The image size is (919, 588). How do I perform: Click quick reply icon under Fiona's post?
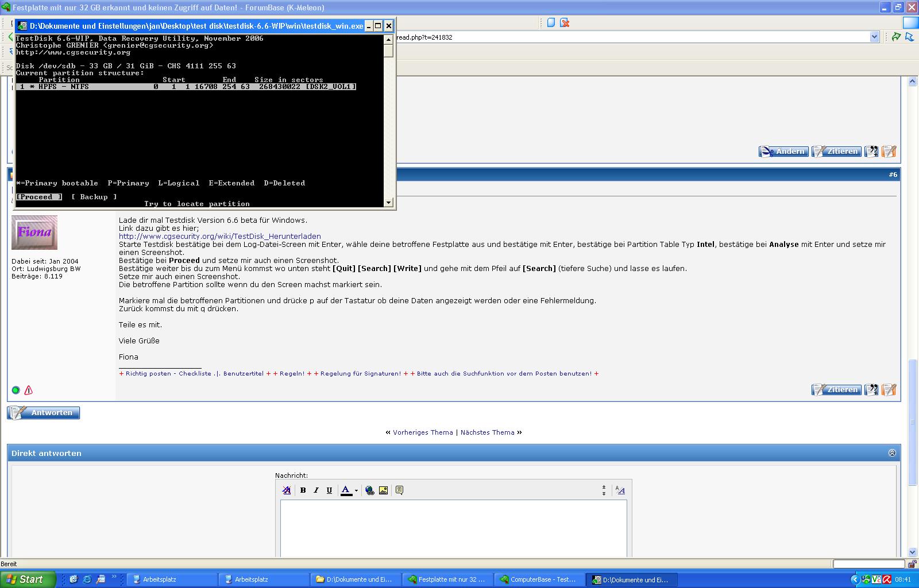coord(889,390)
